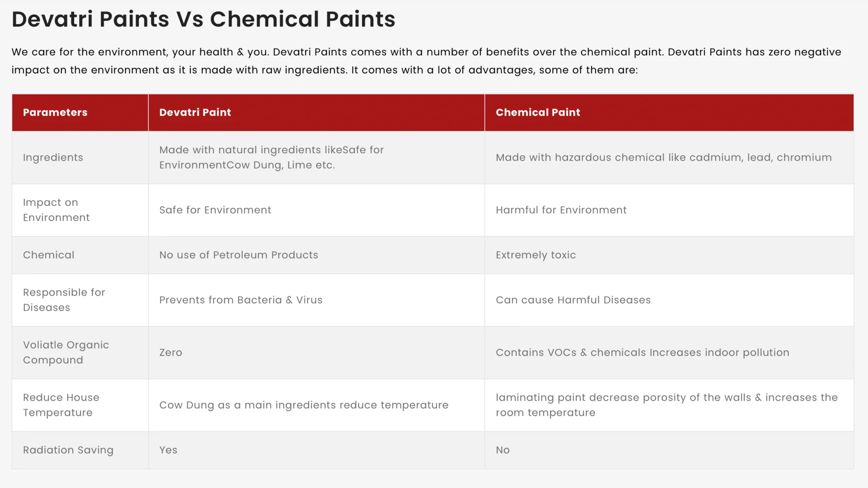Select the "Yes" cell for Radiation Saving

[168, 450]
